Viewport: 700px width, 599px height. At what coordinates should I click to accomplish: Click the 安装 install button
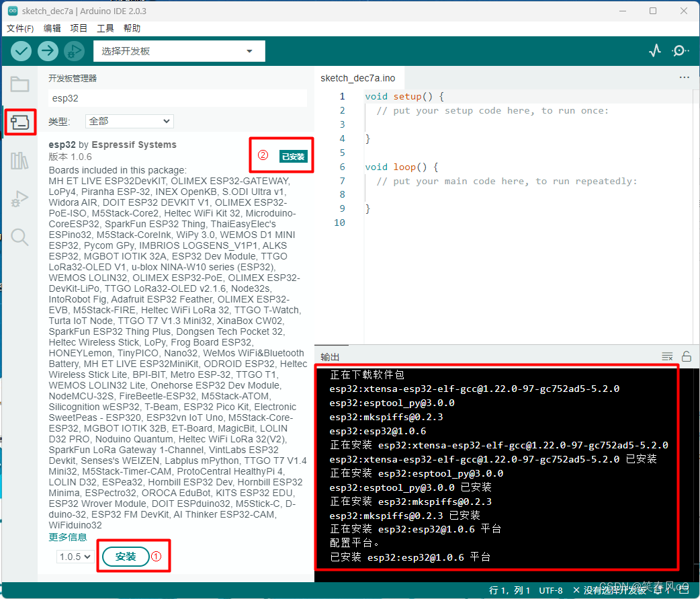tap(124, 556)
